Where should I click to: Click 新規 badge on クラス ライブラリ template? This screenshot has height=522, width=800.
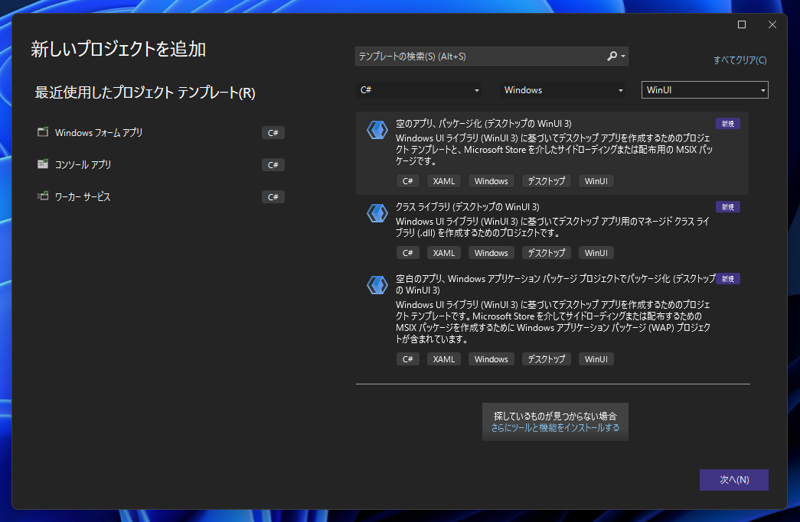point(728,207)
